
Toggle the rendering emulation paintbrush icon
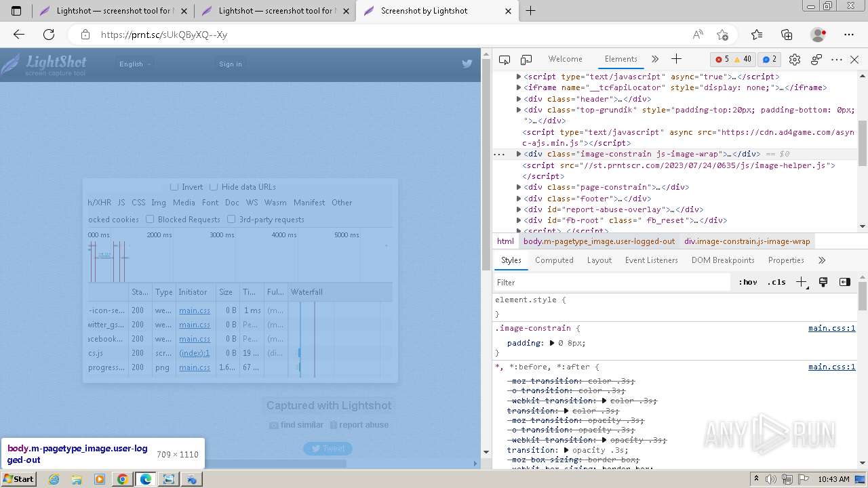[823, 282]
